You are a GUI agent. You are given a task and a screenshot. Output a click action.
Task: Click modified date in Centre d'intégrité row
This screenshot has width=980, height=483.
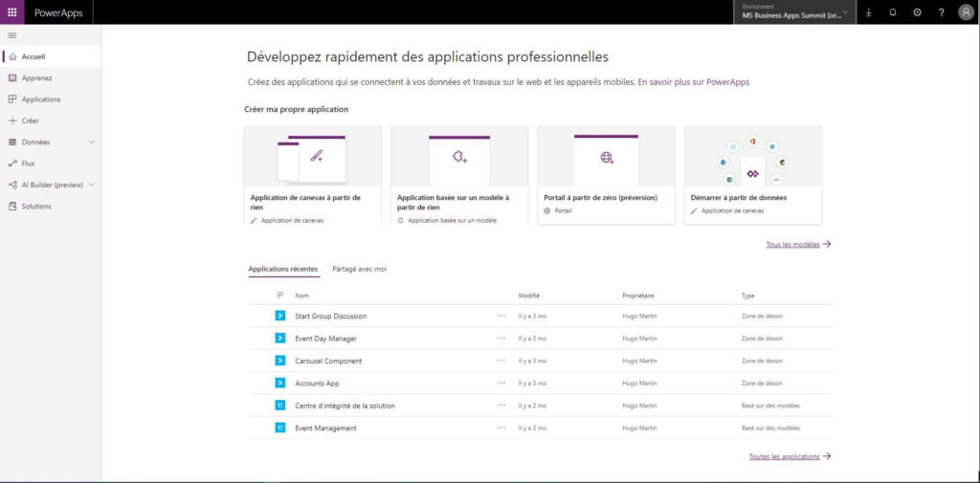[x=532, y=406]
